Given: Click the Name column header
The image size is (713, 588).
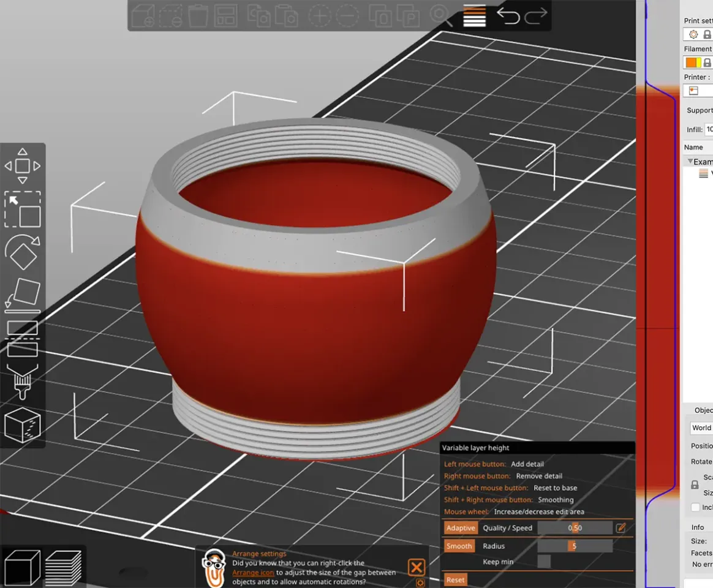Looking at the screenshot, I should (693, 147).
